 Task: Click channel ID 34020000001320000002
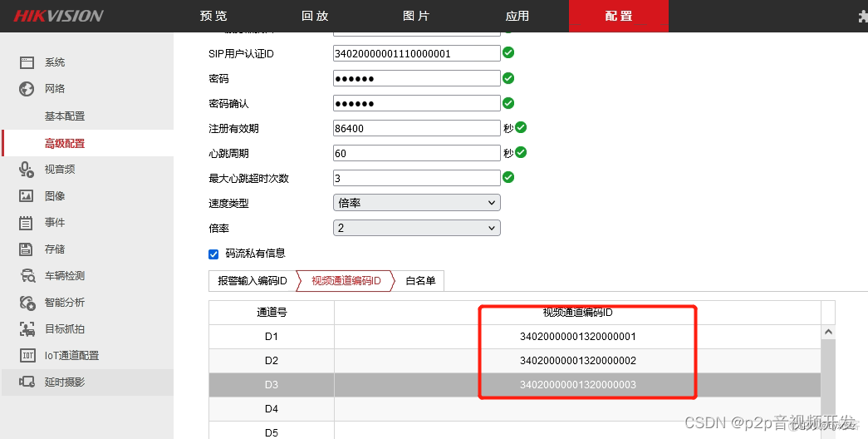pos(578,361)
